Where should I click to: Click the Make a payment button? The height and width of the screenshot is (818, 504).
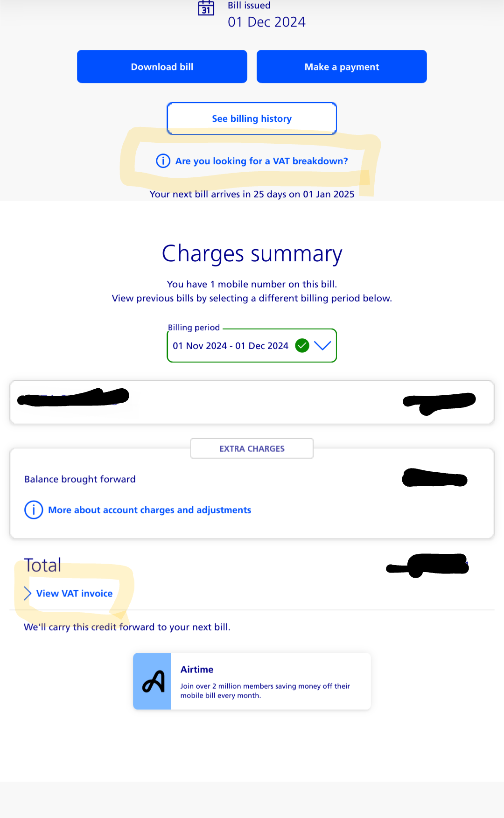coord(341,66)
